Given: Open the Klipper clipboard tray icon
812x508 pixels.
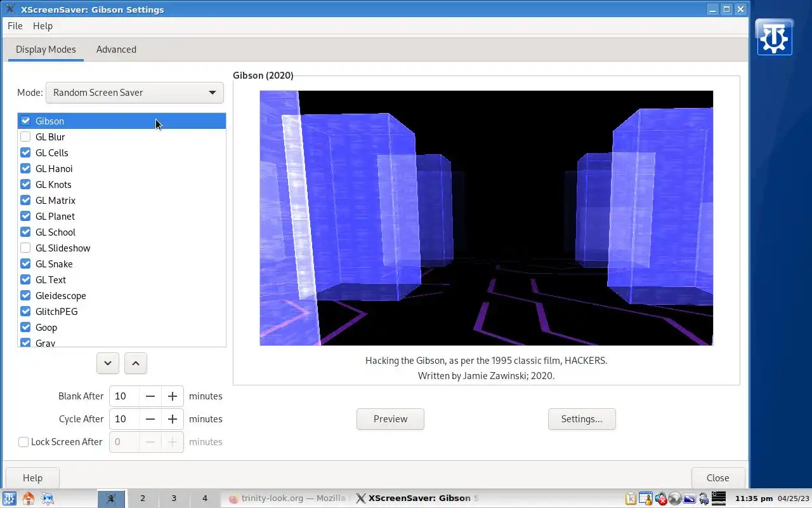Looking at the screenshot, I should [631, 498].
